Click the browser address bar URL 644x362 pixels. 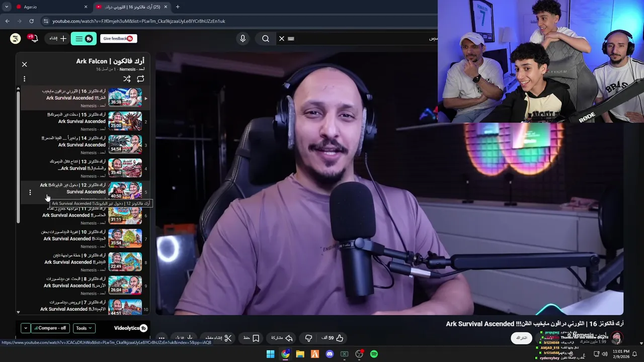click(x=139, y=21)
